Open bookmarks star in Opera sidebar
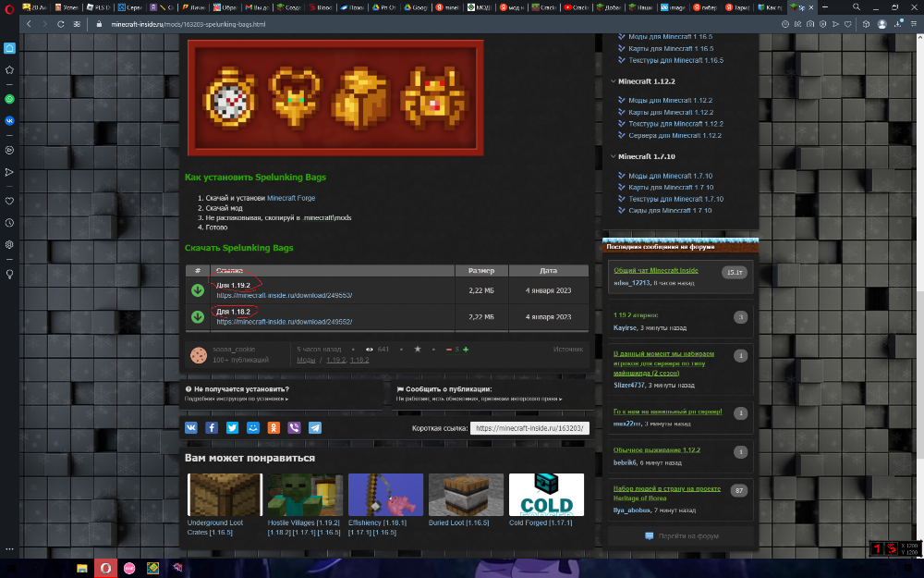This screenshot has width=924, height=578. [x=9, y=69]
